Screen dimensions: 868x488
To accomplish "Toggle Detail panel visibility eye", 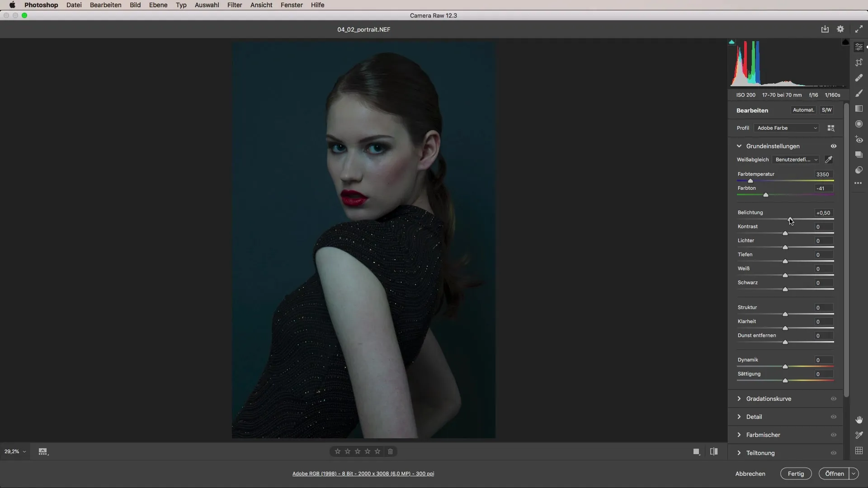I will (x=834, y=417).
